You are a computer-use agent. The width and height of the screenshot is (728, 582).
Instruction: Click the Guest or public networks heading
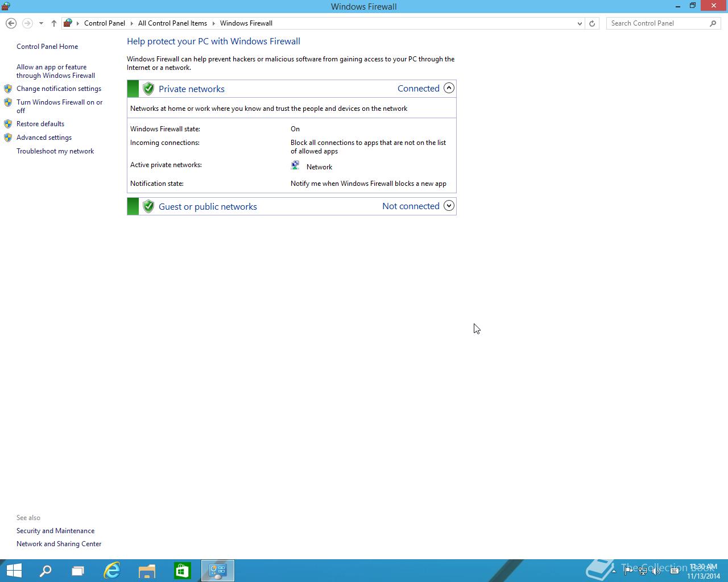pos(208,206)
